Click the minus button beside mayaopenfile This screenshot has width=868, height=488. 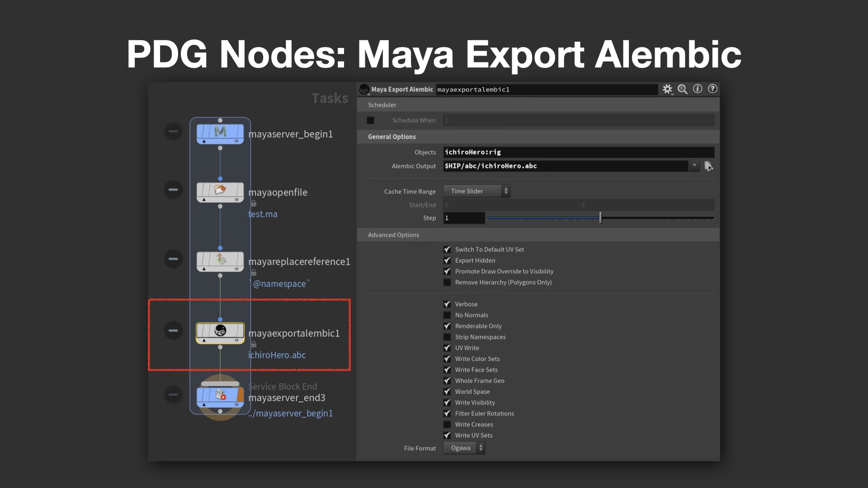coord(173,189)
